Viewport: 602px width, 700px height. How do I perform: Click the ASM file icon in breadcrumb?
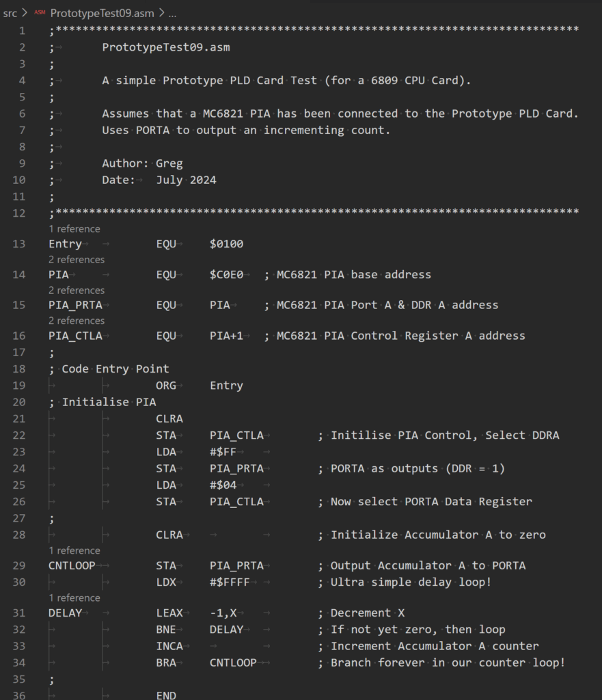click(40, 13)
